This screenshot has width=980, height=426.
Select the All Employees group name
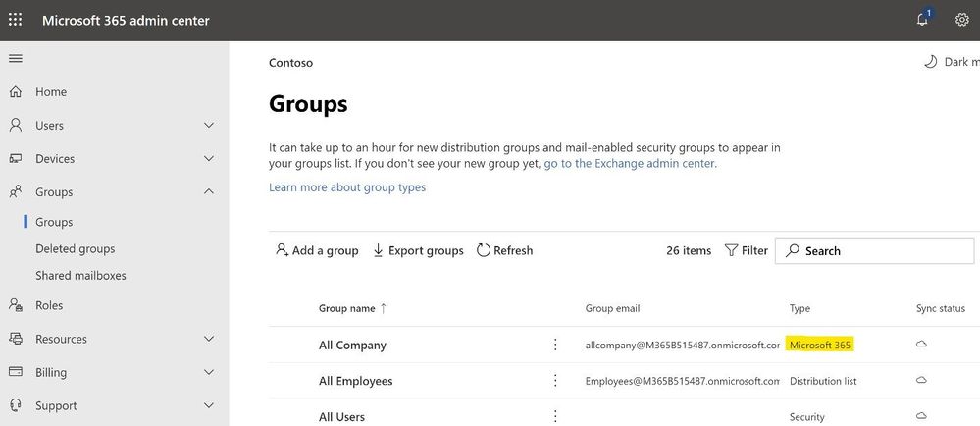point(356,380)
